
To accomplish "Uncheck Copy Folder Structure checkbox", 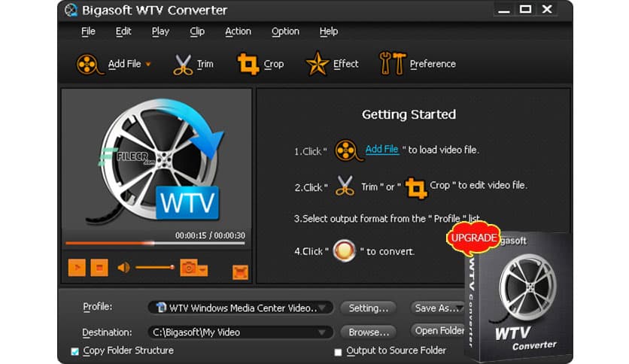I will click(x=75, y=351).
